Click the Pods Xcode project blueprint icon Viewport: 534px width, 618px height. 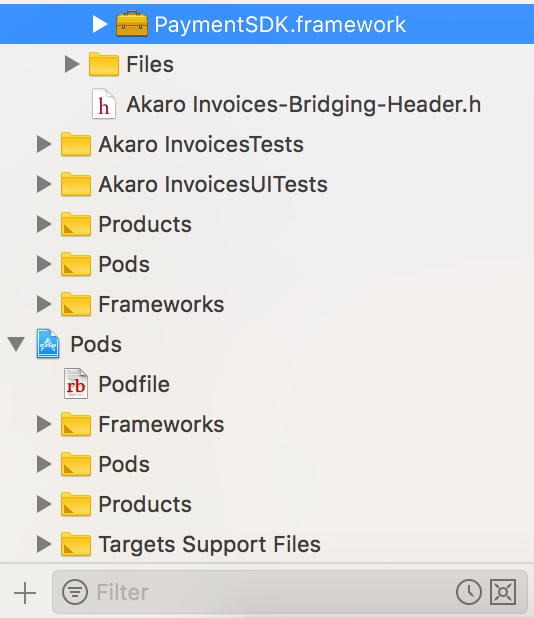click(48, 344)
